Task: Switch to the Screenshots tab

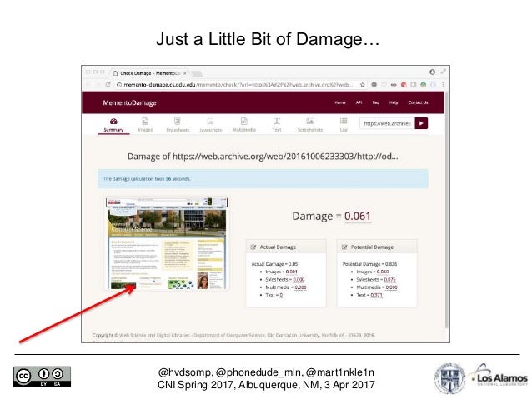Action: point(309,125)
